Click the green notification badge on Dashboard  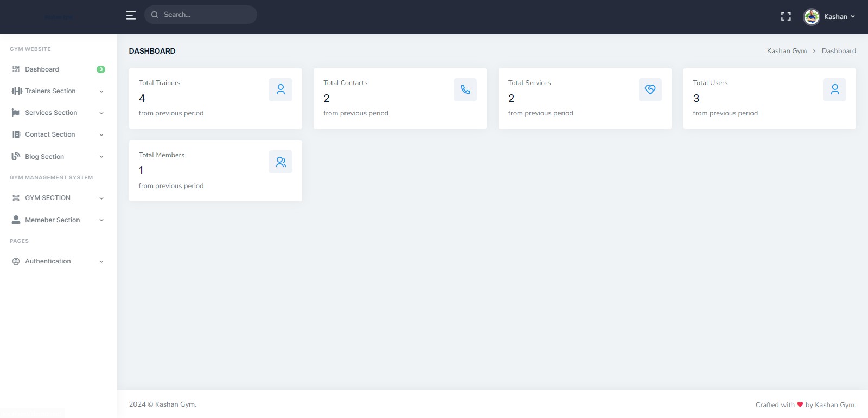click(x=100, y=69)
